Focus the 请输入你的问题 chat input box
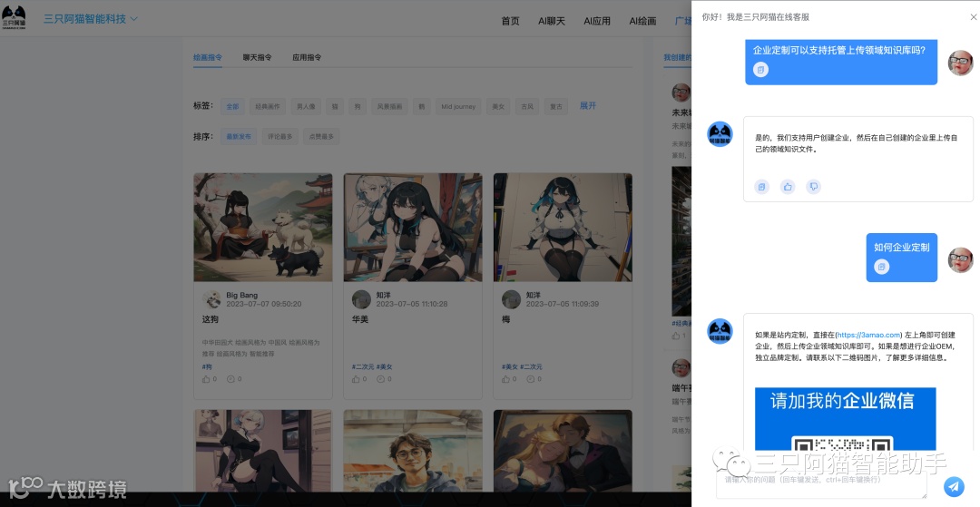This screenshot has width=980, height=507. 821,484
